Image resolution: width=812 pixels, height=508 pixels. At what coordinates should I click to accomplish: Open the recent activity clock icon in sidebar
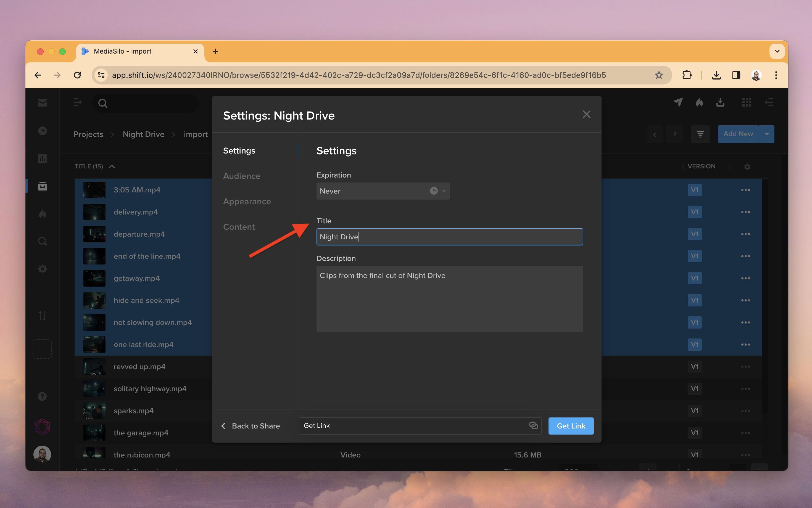tap(42, 131)
